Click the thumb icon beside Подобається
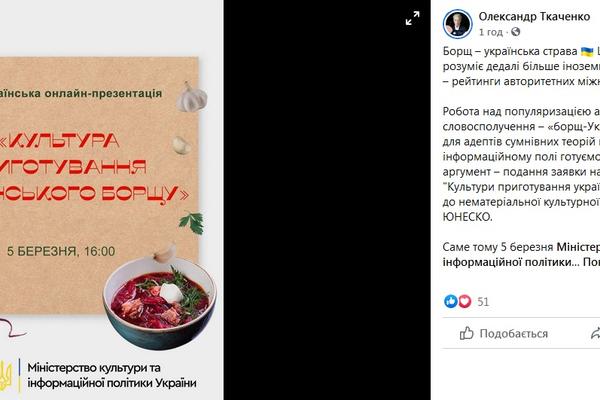 [466, 333]
